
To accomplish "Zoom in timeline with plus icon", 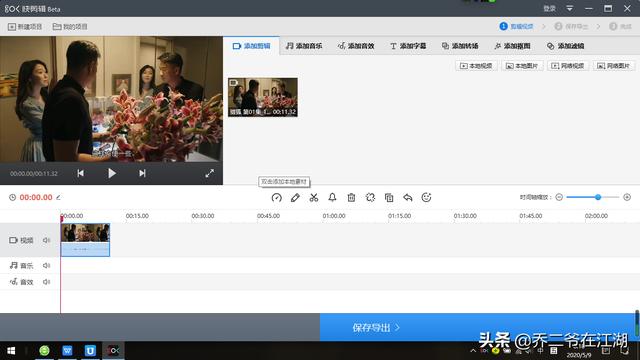I will pyautogui.click(x=627, y=197).
